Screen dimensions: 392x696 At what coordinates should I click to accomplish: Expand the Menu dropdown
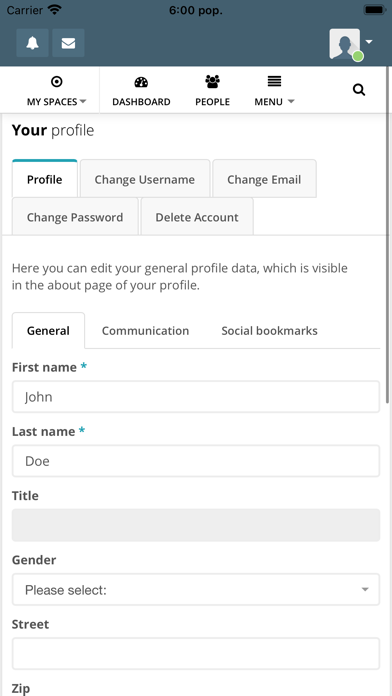274,91
